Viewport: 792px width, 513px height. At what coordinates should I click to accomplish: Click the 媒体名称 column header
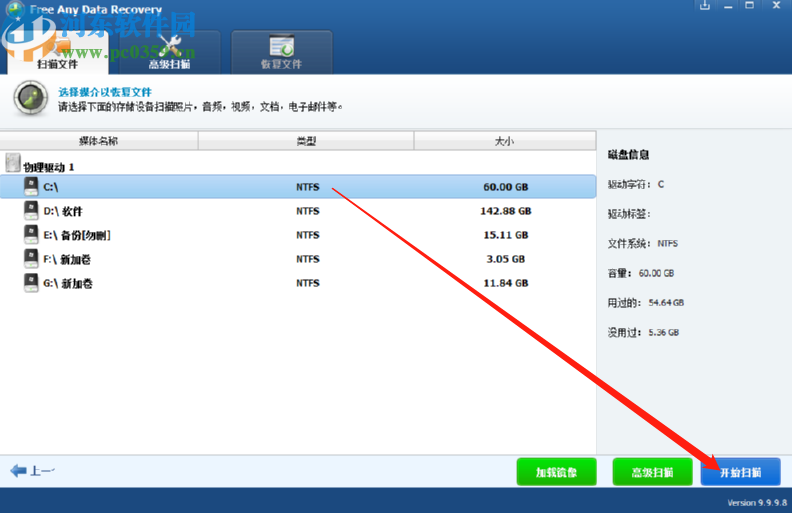click(99, 141)
